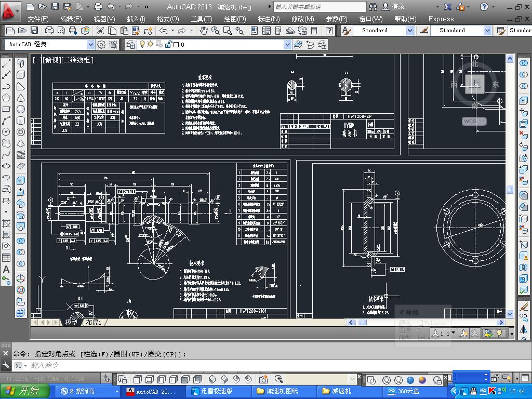This screenshot has width=532, height=399.
Task: Select the Multiline Text 'A' tool
Action: click(6, 269)
